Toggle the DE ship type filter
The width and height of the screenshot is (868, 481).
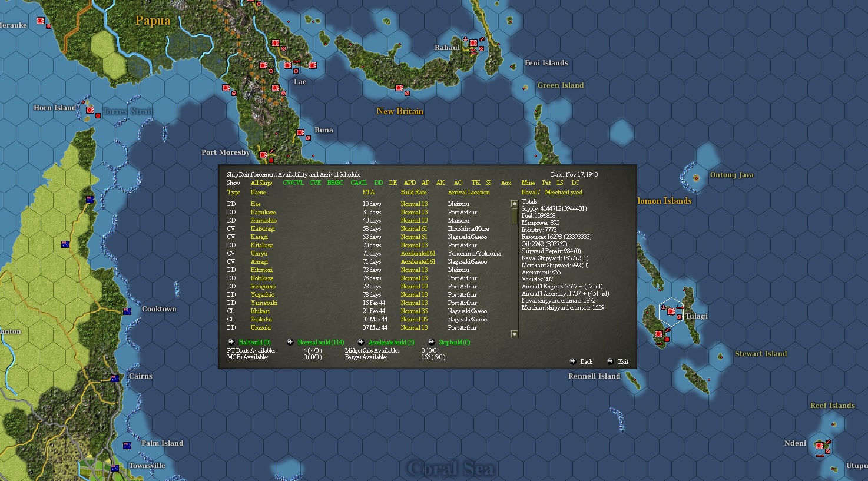coord(393,183)
